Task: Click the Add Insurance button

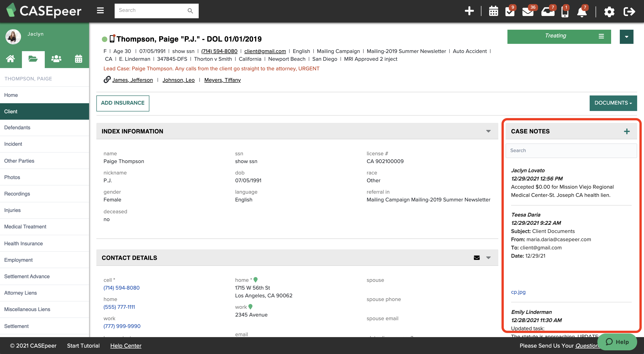Action: (x=122, y=103)
